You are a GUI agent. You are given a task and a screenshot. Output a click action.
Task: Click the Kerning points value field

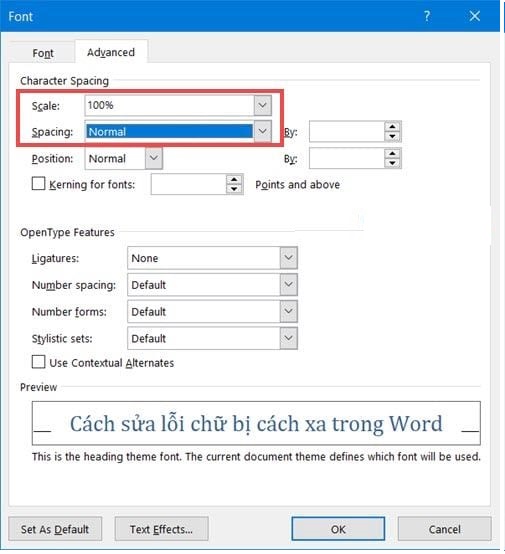click(188, 184)
